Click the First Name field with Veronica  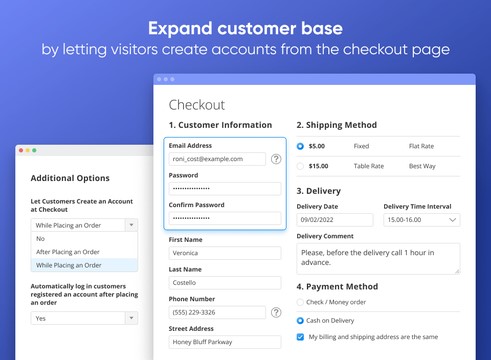click(225, 253)
